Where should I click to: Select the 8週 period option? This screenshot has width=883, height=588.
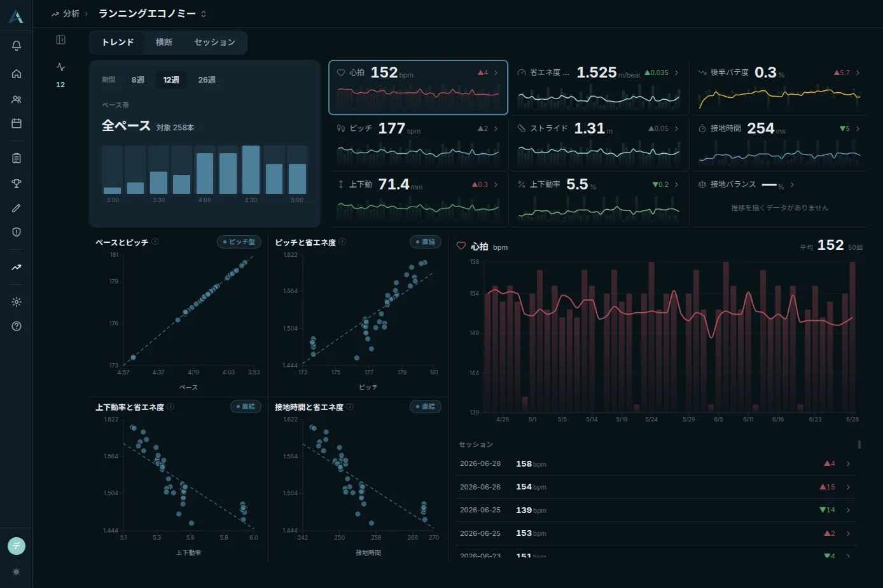click(138, 80)
